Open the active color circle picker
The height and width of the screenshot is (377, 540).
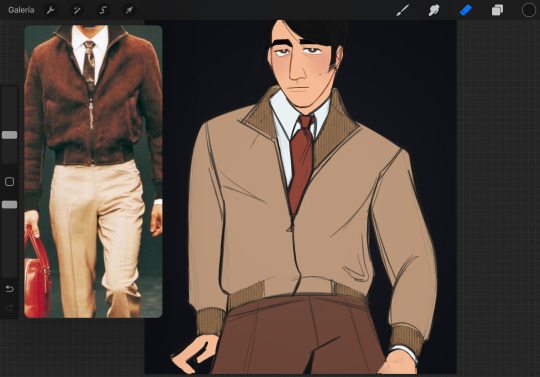coord(529,10)
